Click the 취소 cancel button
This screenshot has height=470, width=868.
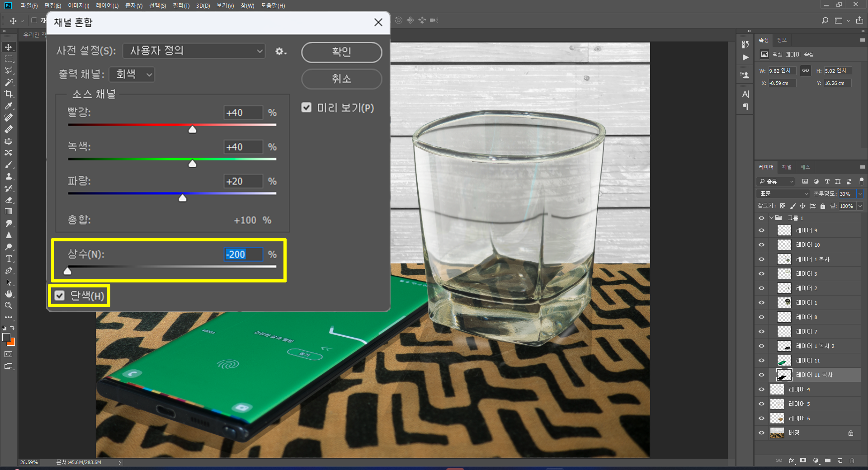[x=341, y=79]
